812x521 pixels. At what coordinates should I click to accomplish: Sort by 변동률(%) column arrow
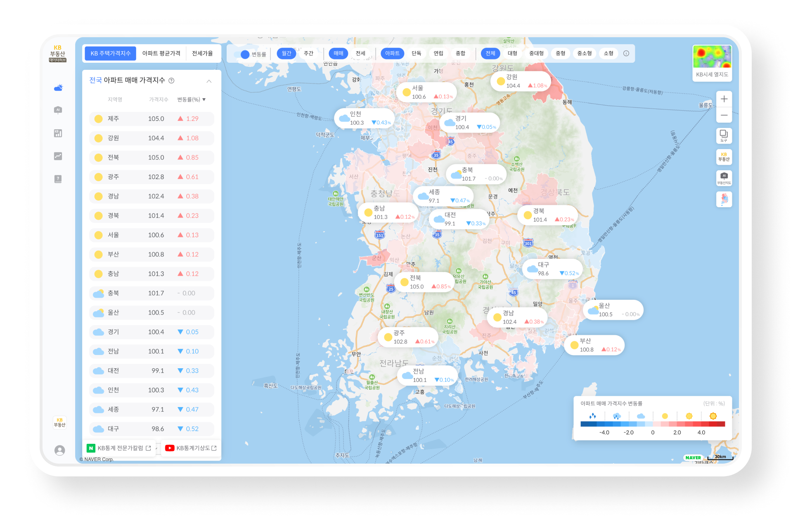[204, 99]
